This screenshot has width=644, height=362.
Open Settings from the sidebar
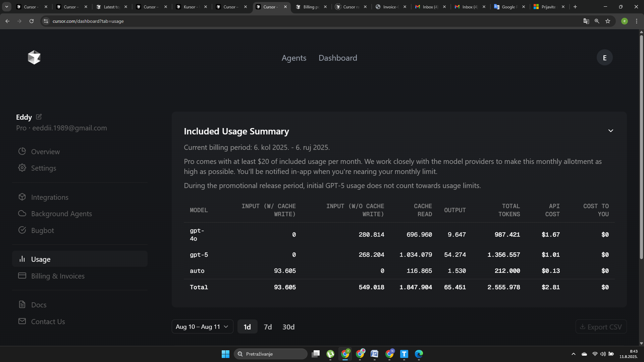44,168
